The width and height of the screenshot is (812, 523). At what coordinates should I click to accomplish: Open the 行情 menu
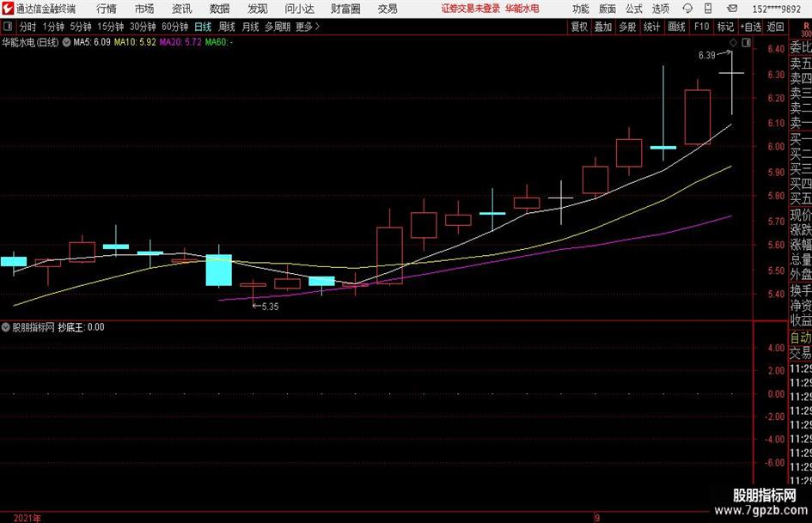tap(107, 9)
